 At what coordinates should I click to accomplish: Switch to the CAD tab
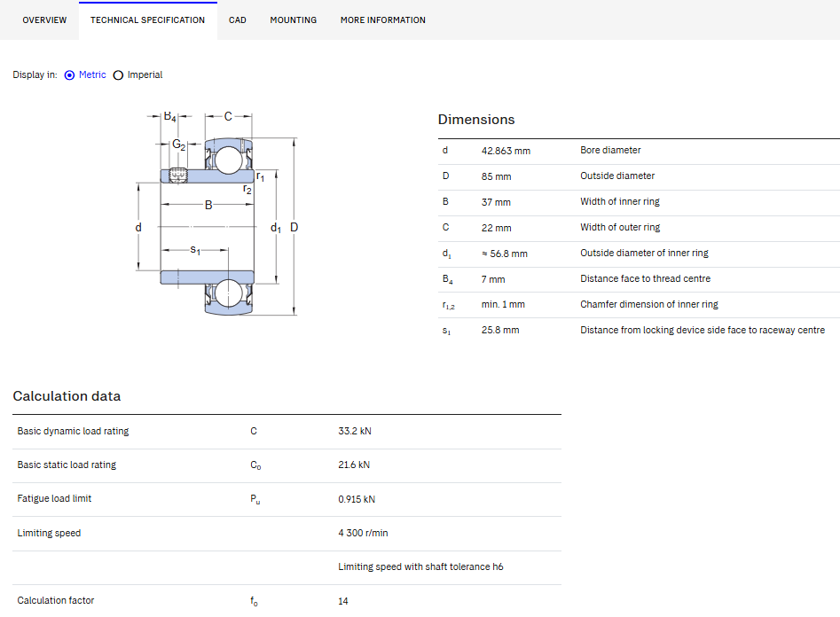[238, 20]
